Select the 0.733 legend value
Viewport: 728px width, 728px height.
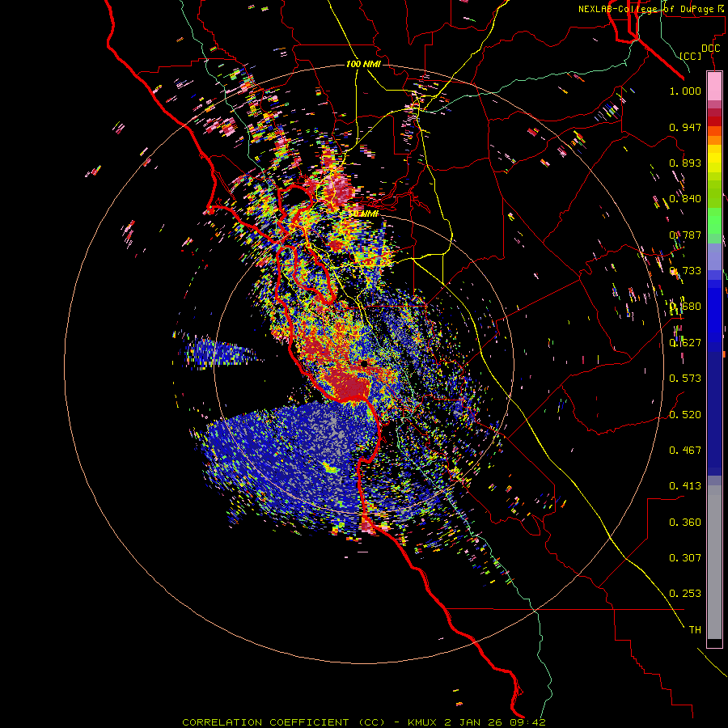[685, 271]
